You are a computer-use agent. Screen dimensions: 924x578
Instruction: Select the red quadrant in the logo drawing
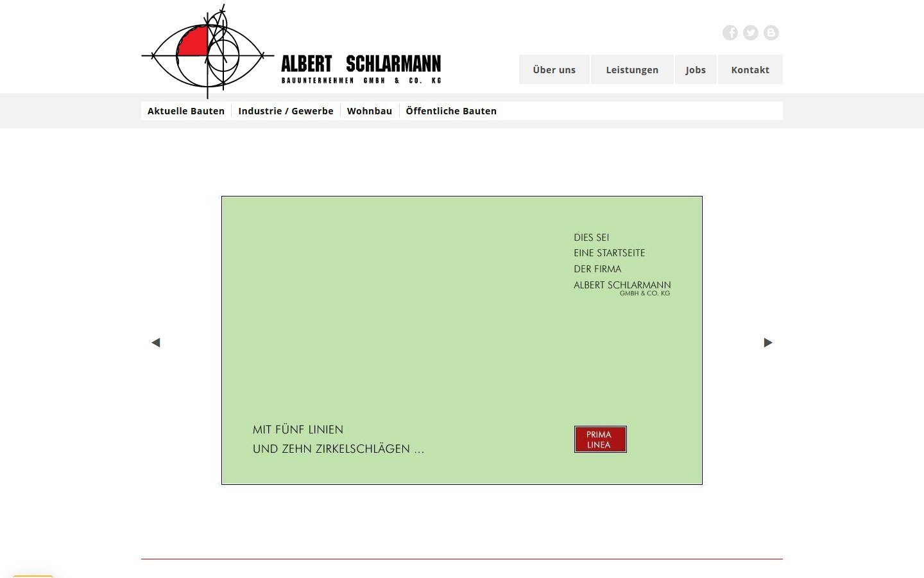(193, 40)
